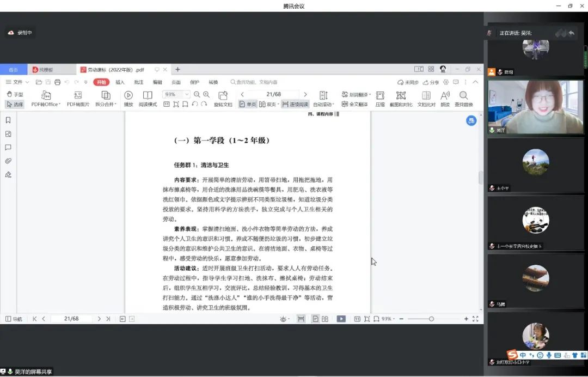Toggle continuous scroll icon in status bar
Screen dimensions: 588x377
coord(301,319)
